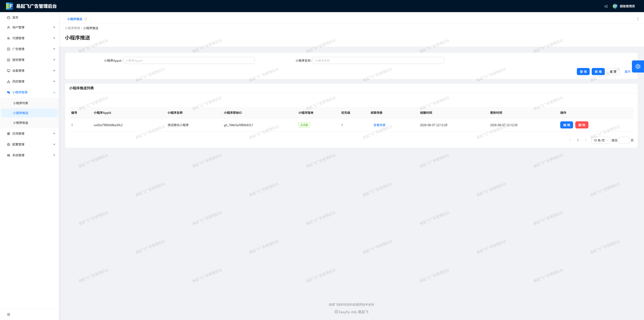Click the 提现管理 withdrawal icon
This screenshot has width=644, height=320.
(9, 60)
